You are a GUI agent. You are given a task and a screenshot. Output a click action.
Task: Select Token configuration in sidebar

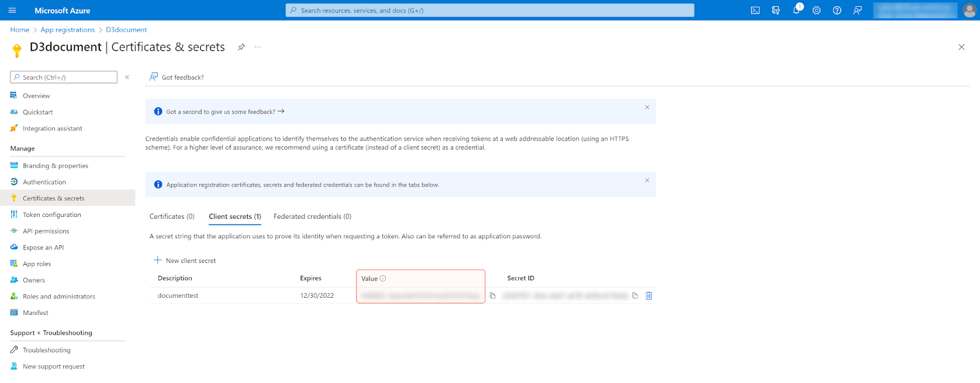tap(51, 214)
